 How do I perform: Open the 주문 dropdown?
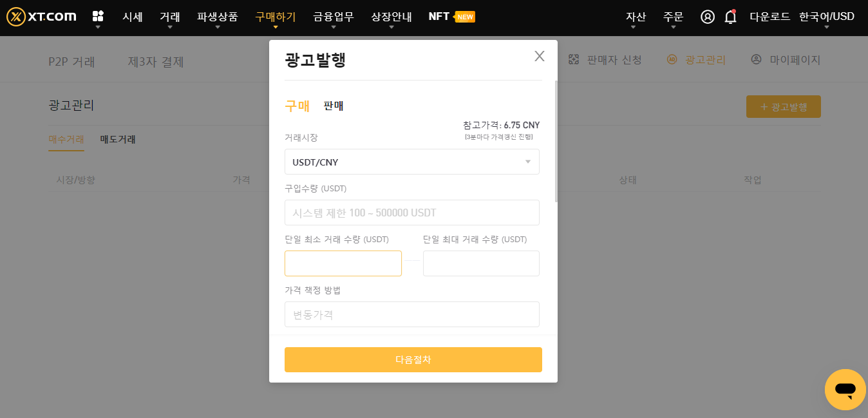click(673, 17)
